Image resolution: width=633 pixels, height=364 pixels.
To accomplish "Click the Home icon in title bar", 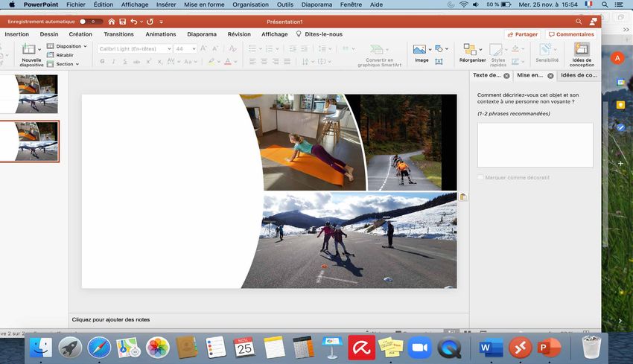I will (112, 22).
